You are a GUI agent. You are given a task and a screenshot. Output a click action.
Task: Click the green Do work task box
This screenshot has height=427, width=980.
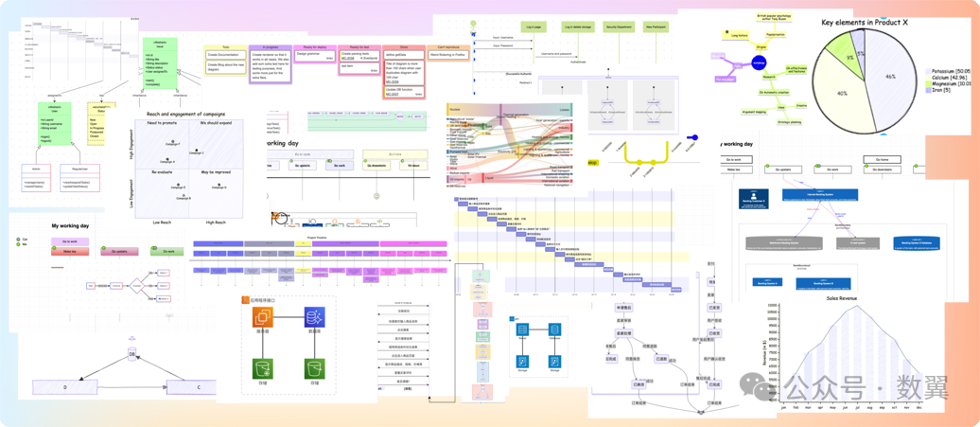click(166, 251)
